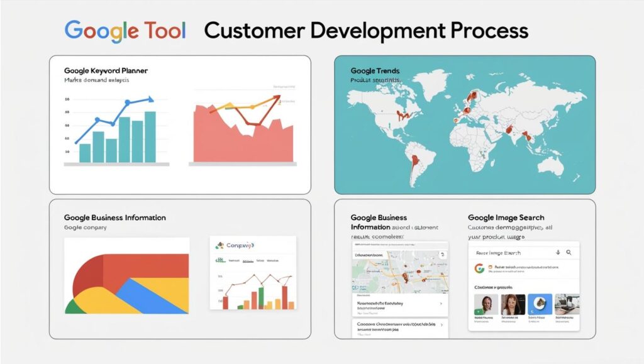644x364 pixels.
Task: Click the red hotspot on India
Action: tap(509, 130)
